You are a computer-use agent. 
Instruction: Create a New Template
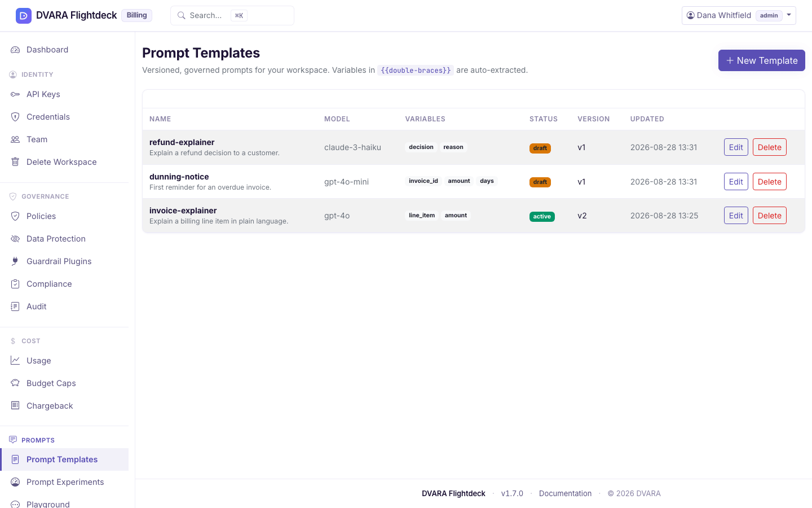(x=761, y=60)
